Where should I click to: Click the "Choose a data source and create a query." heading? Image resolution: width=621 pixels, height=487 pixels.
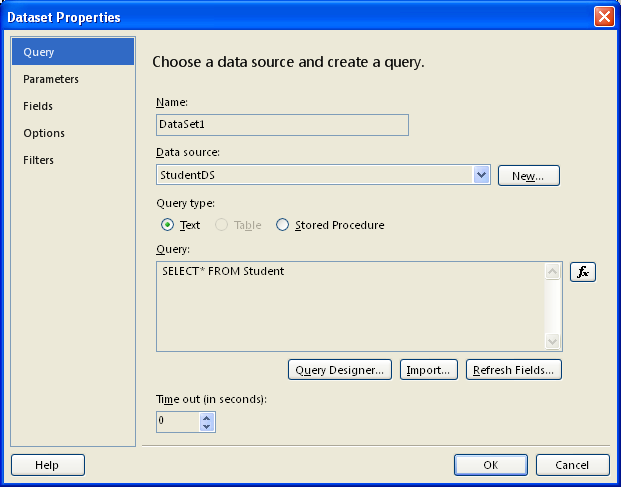point(288,62)
